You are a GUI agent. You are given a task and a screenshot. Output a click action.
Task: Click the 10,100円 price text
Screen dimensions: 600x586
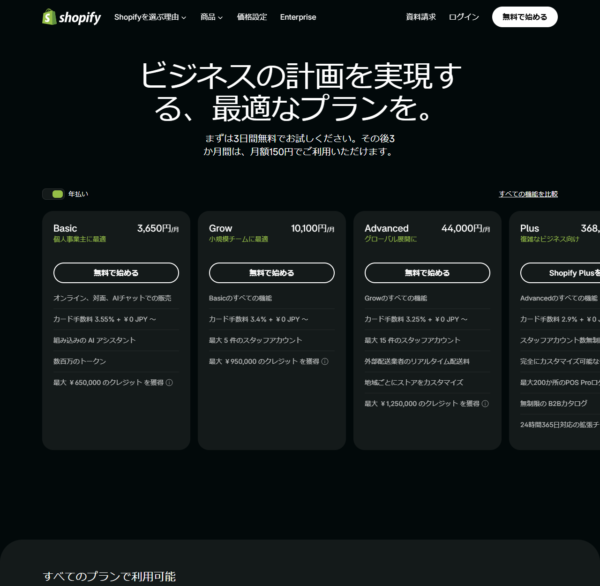click(x=313, y=229)
